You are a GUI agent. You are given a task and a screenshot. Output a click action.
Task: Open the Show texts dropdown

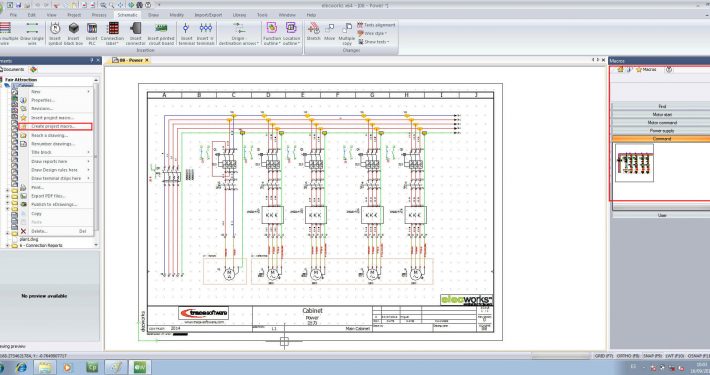(374, 42)
